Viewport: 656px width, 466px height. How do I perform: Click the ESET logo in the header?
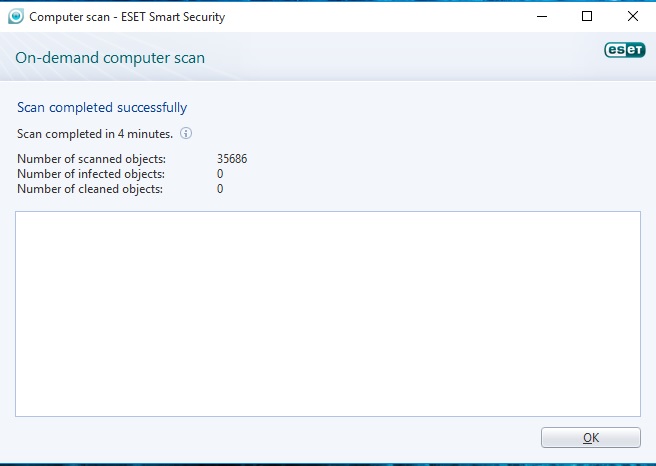tap(623, 51)
